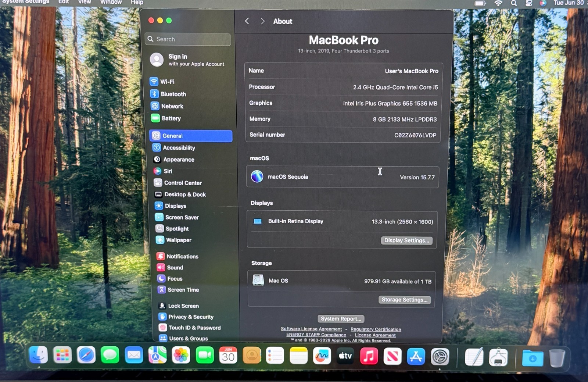Open Appearance settings
The image size is (588, 382).
point(173,159)
